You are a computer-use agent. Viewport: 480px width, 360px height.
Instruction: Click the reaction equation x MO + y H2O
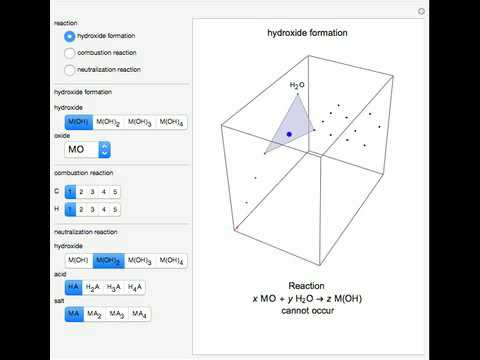pyautogui.click(x=307, y=299)
